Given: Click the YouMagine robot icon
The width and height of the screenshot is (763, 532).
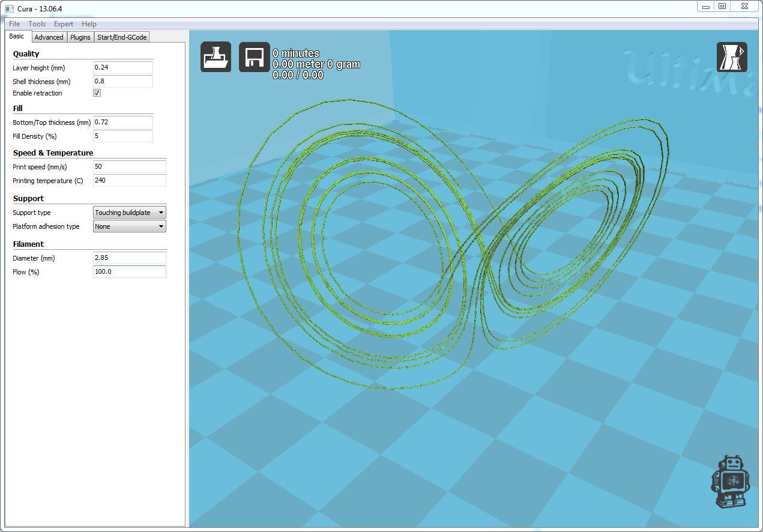Looking at the screenshot, I should click(x=731, y=482).
